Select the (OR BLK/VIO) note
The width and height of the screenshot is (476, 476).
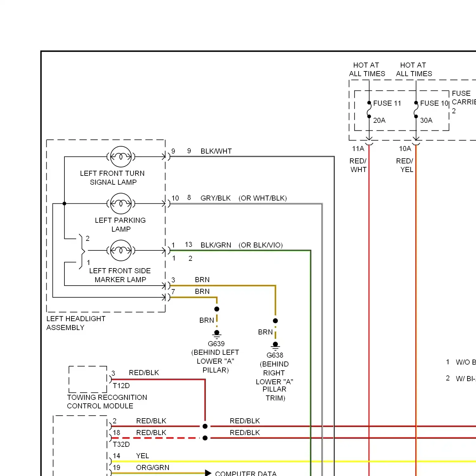click(261, 245)
